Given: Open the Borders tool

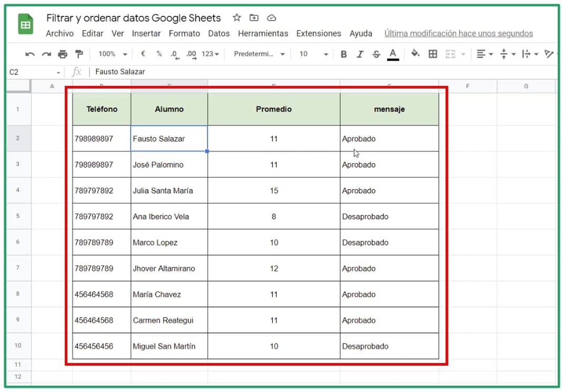Looking at the screenshot, I should click(432, 54).
